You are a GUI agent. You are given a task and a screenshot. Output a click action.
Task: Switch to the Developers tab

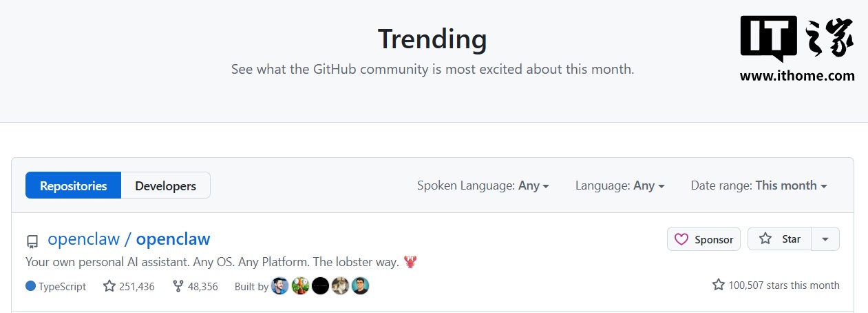pos(165,185)
